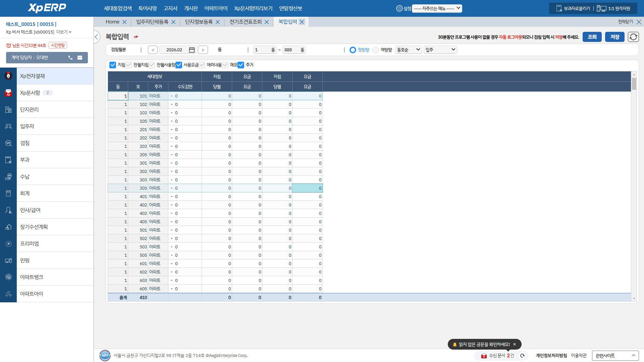Switch to the 단지정보등록 tab
Screen dimensions: 644x362
tap(199, 22)
